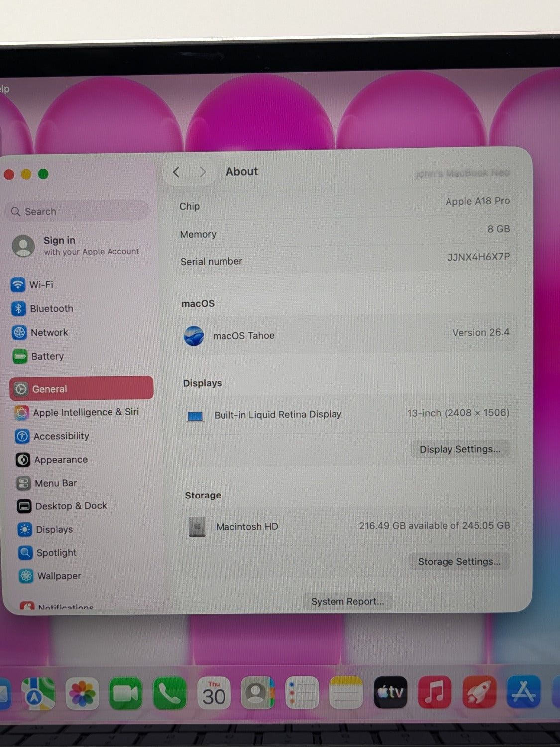The image size is (560, 747).
Task: Open Desktop & Dock settings
Action: (x=62, y=506)
